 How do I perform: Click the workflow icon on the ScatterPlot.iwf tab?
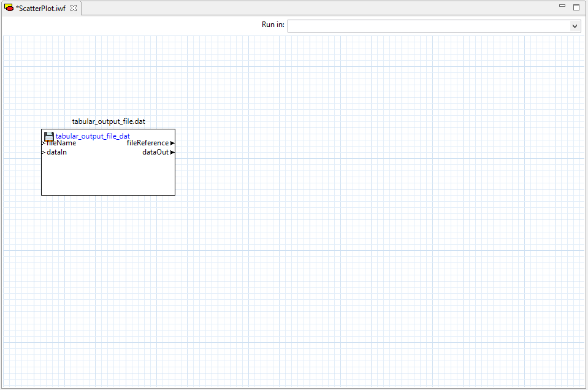tap(9, 8)
